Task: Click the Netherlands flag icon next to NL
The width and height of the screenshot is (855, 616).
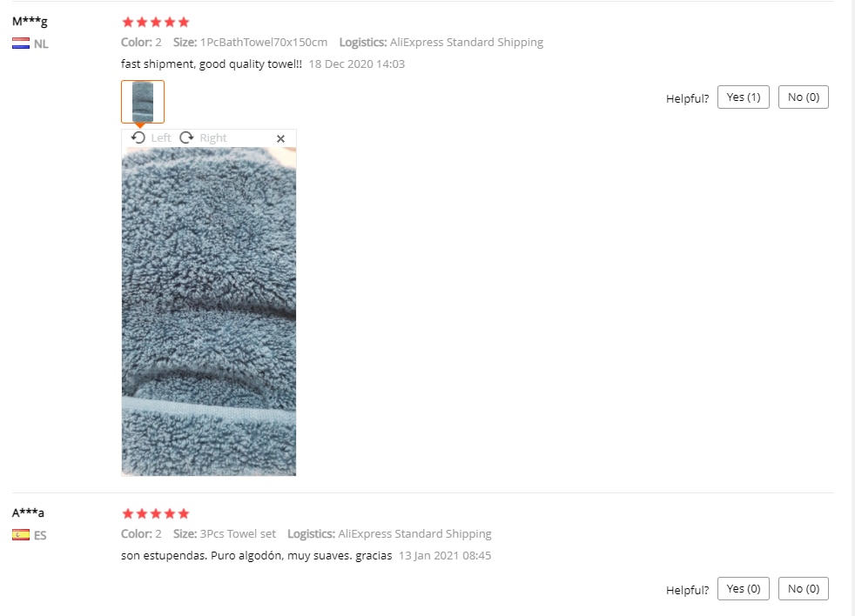Action: tap(21, 44)
